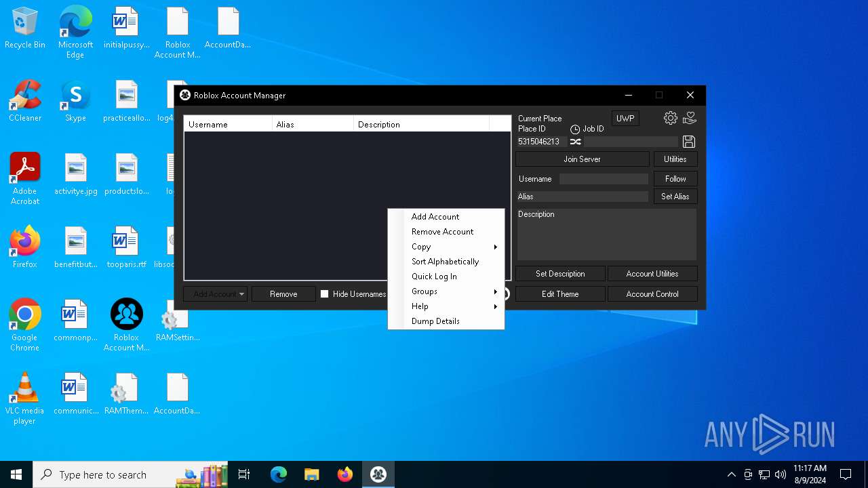
Task: Click the Username column header
Action: pos(228,124)
